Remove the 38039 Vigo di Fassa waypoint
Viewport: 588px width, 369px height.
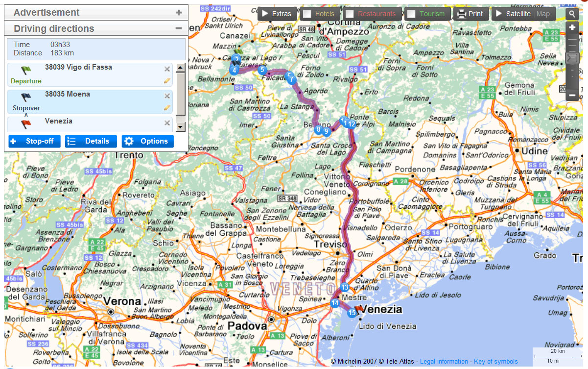tap(167, 69)
